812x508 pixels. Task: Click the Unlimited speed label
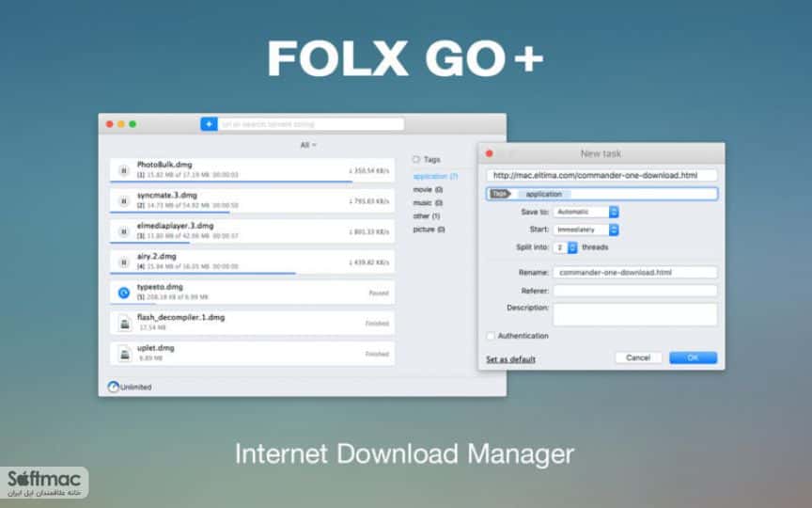point(135,388)
